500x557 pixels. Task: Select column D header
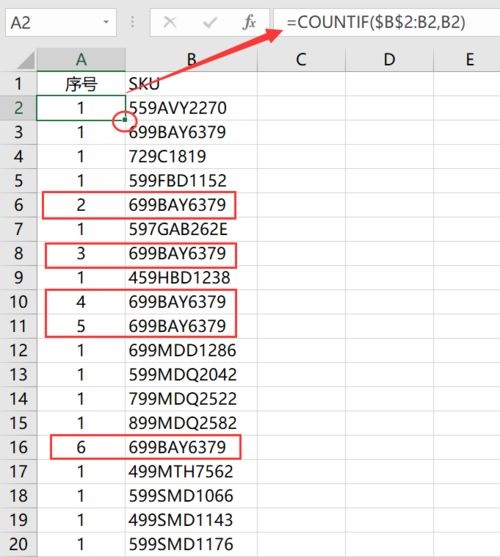click(x=389, y=60)
